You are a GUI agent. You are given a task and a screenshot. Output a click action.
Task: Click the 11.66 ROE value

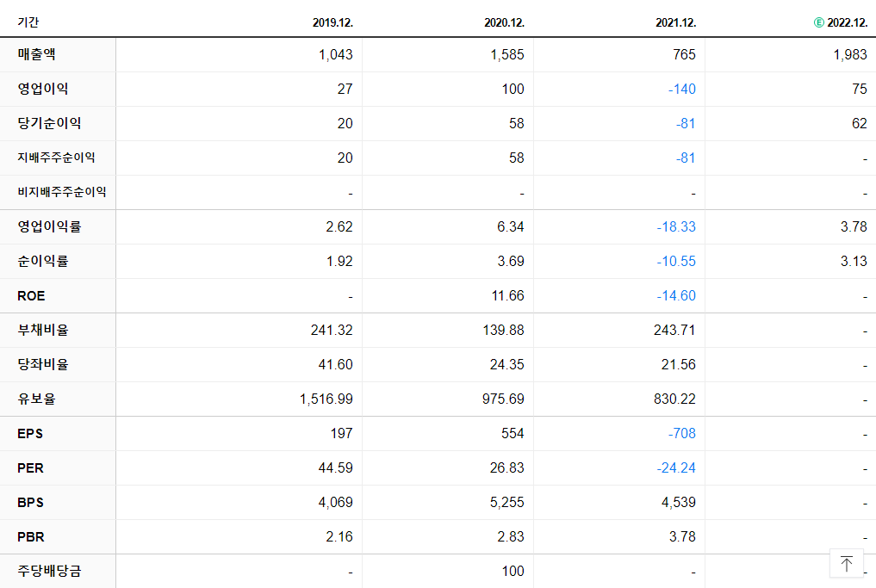click(x=507, y=296)
